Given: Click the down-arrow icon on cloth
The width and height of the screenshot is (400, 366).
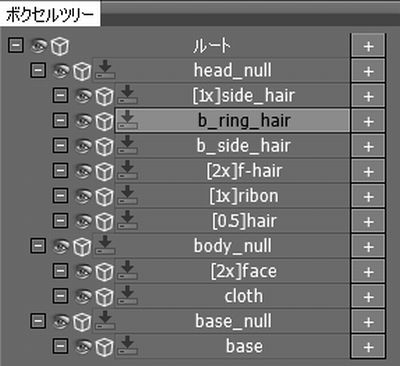Looking at the screenshot, I should pyautogui.click(x=127, y=295).
